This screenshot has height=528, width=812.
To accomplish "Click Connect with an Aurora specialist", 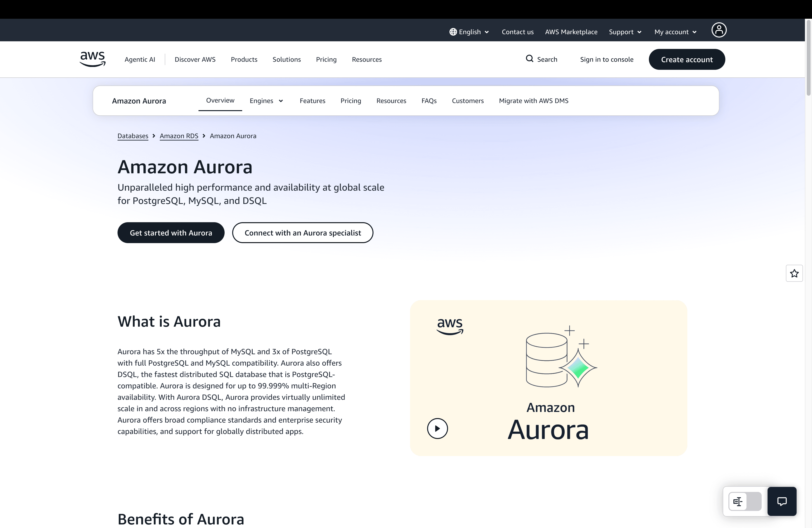I will click(303, 233).
